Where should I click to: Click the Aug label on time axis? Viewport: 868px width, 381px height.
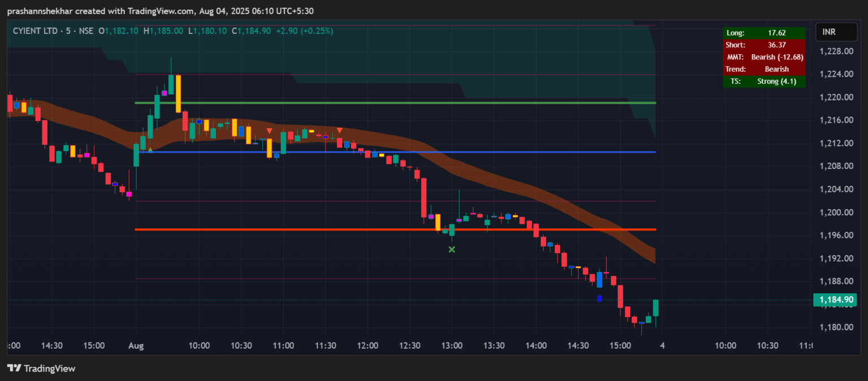[136, 345]
